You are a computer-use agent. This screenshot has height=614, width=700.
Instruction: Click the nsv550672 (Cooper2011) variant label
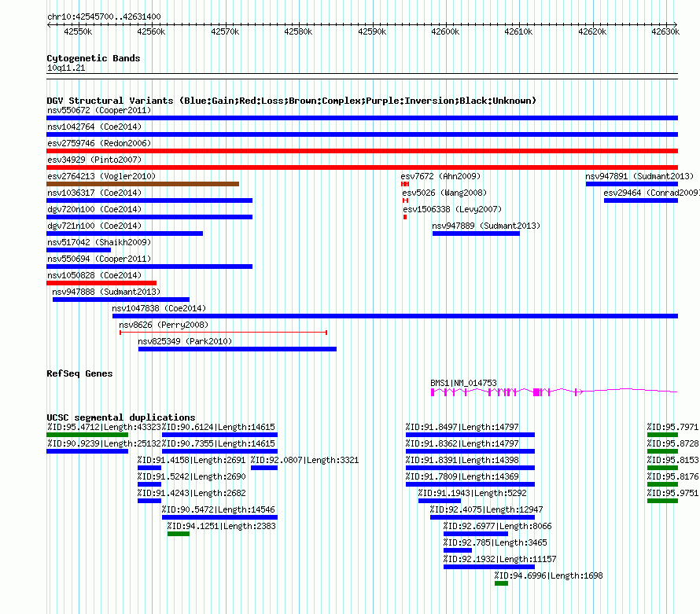pyautogui.click(x=99, y=110)
